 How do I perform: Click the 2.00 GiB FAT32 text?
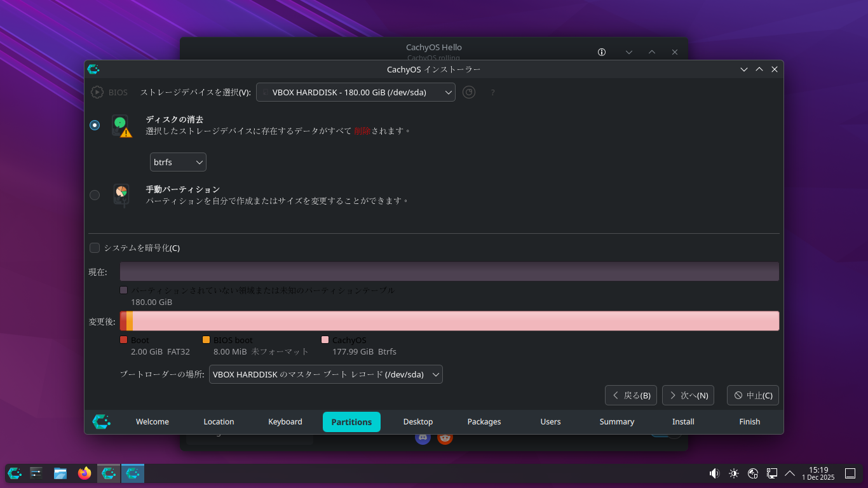tap(160, 351)
